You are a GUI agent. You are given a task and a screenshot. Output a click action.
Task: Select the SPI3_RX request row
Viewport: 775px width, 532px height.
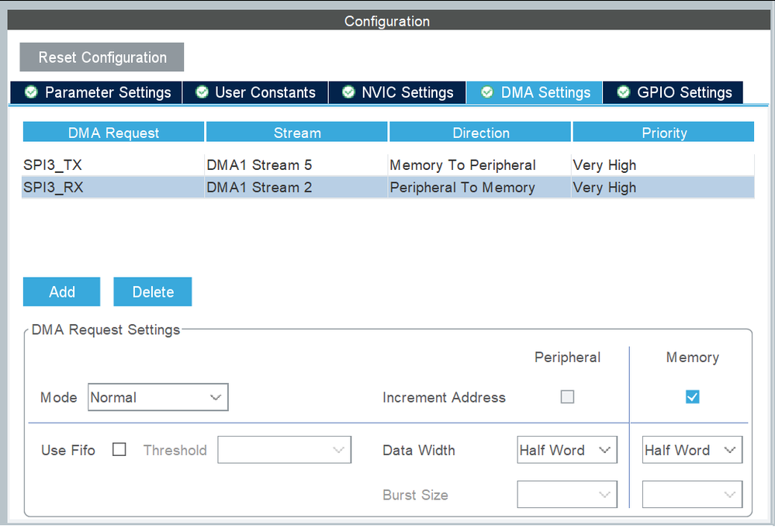388,187
